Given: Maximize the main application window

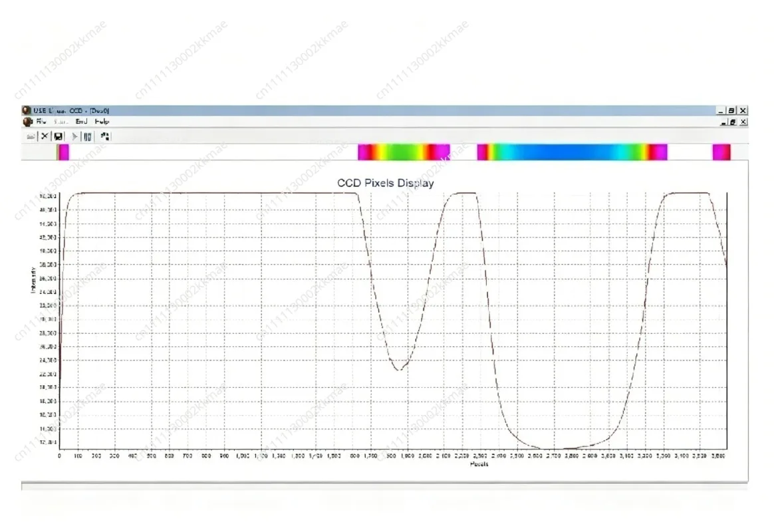Looking at the screenshot, I should point(731,110).
